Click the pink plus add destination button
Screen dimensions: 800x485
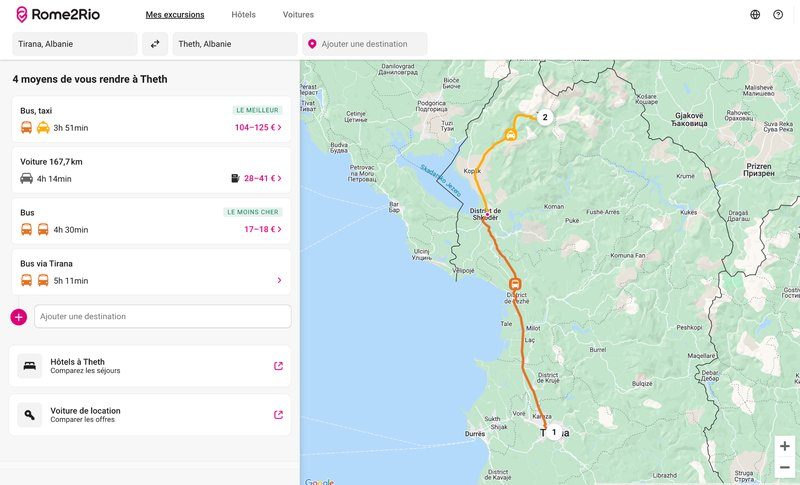tap(18, 317)
